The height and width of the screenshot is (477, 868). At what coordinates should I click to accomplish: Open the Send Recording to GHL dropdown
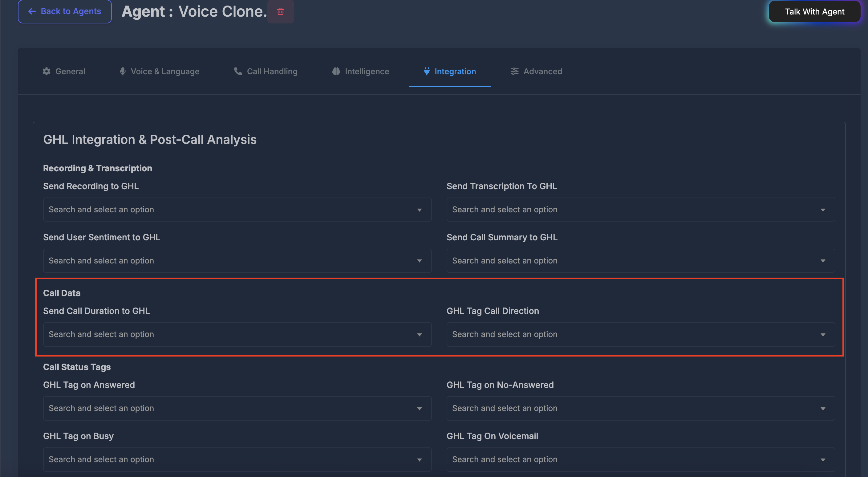(x=237, y=209)
